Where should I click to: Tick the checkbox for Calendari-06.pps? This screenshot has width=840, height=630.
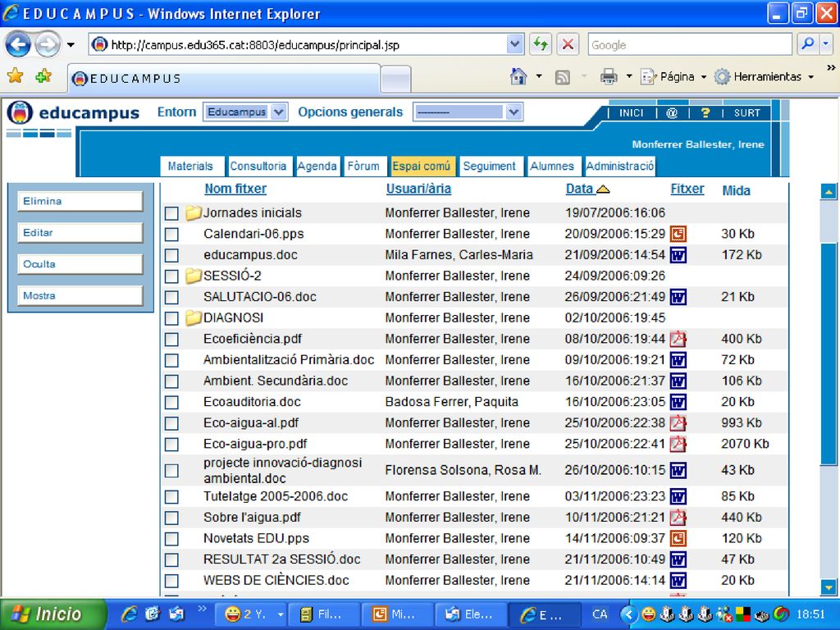tap(171, 234)
